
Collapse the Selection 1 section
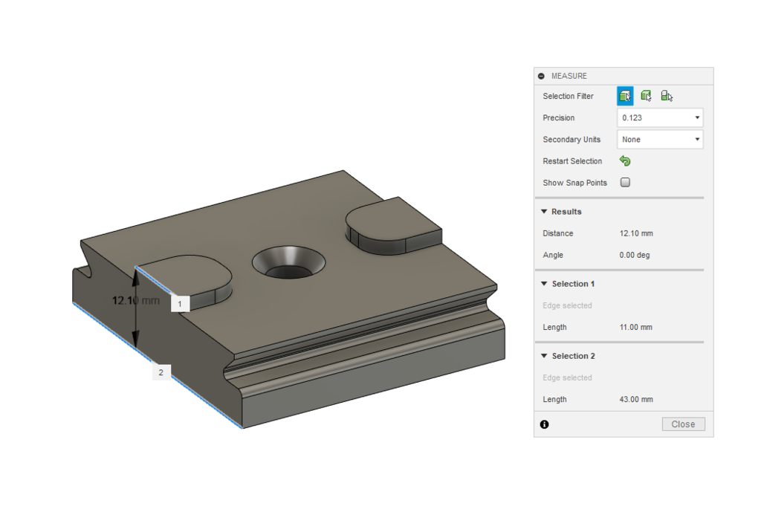(x=544, y=283)
